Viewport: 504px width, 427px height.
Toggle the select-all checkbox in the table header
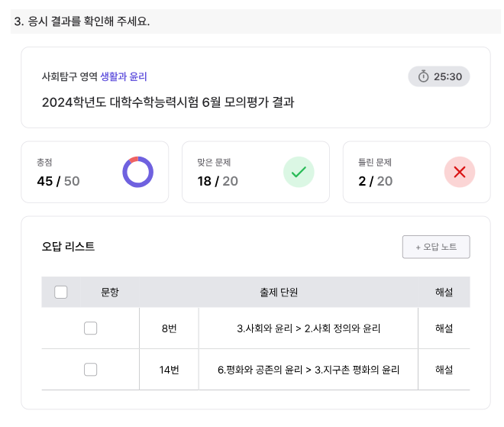tap(61, 293)
